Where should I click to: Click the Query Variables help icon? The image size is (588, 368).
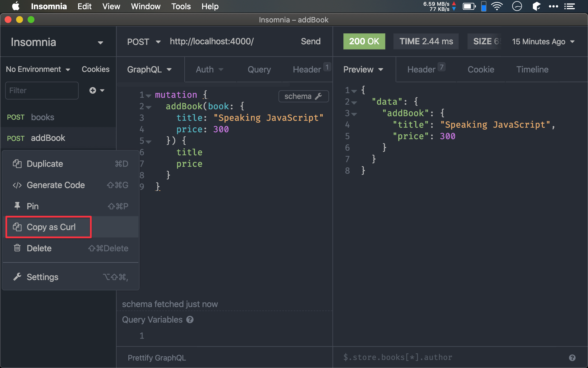[190, 319]
